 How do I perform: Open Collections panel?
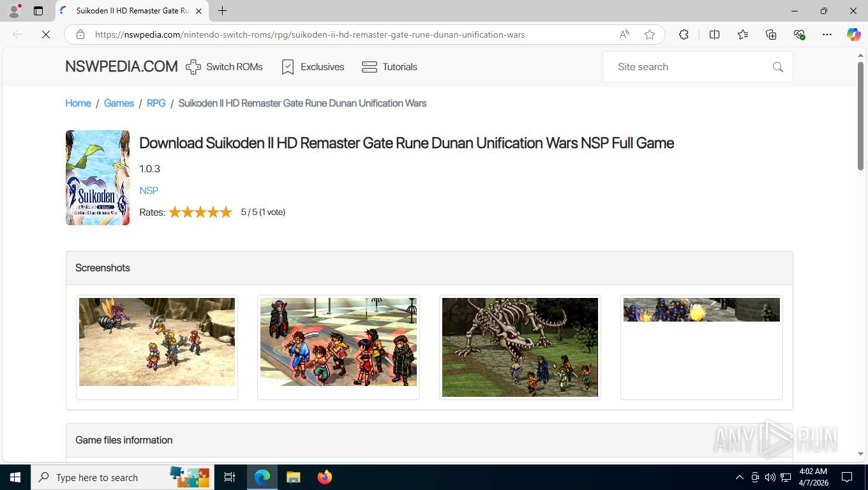[771, 34]
